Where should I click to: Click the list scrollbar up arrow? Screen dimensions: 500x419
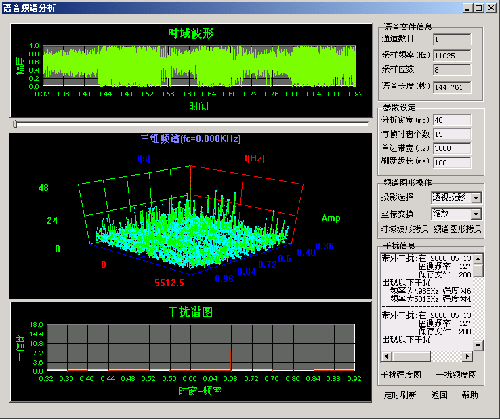click(478, 259)
